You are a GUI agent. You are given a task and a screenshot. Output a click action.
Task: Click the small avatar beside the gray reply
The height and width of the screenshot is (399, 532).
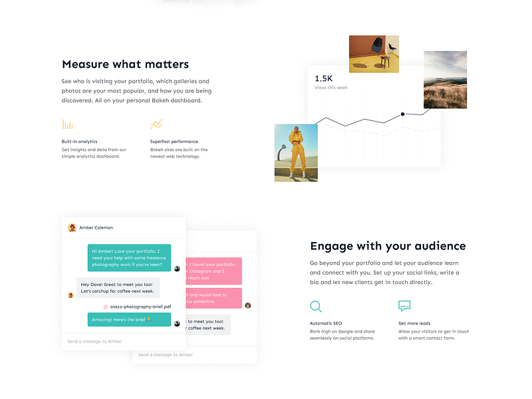[x=70, y=295]
